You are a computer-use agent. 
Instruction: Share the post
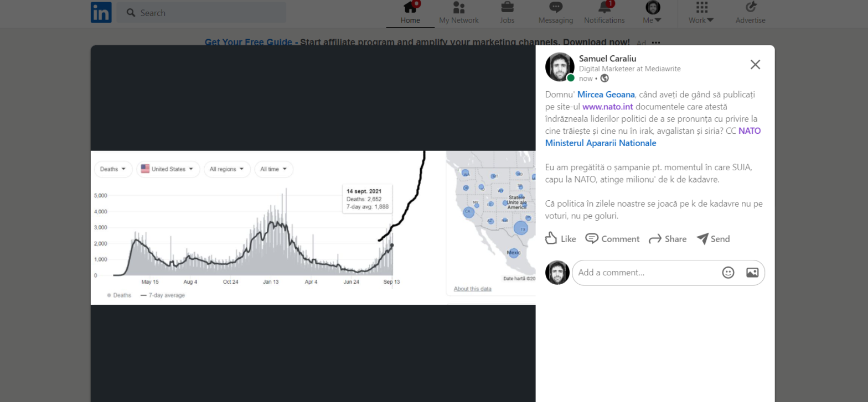[x=668, y=239]
